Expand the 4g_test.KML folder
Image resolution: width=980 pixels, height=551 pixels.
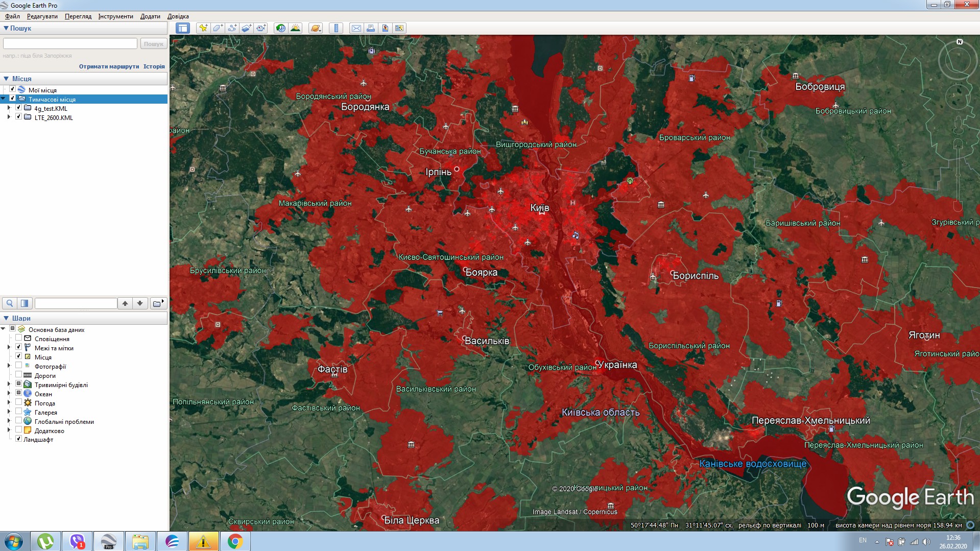tap(9, 108)
